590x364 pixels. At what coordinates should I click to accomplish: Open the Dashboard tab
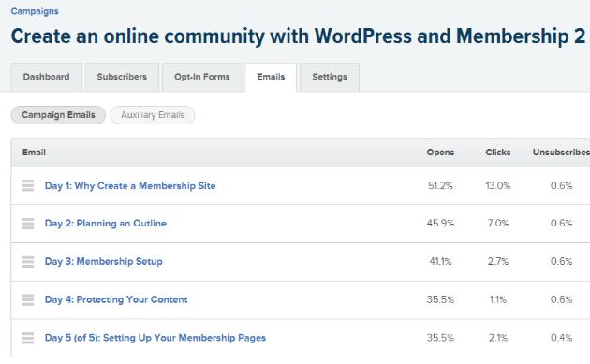[46, 77]
